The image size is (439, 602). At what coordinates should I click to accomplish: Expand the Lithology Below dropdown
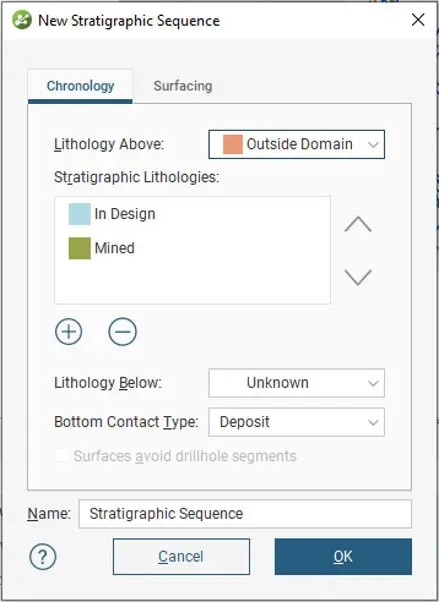(297, 383)
